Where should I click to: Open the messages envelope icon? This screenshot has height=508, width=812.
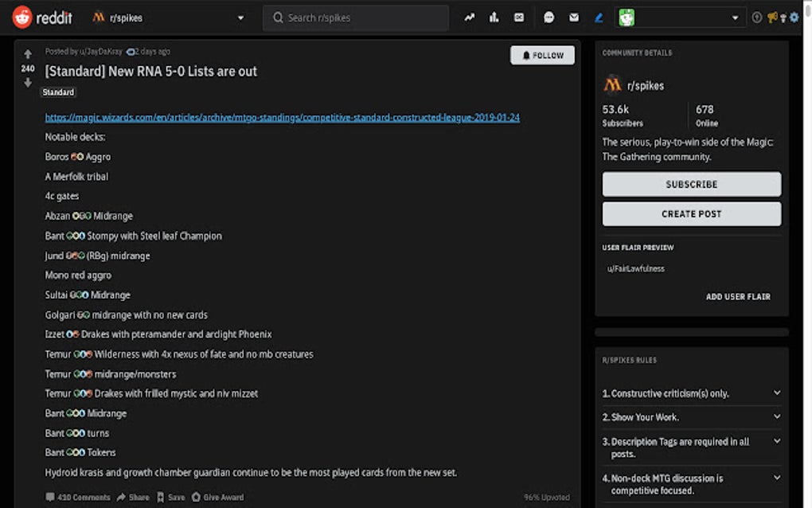(x=574, y=18)
